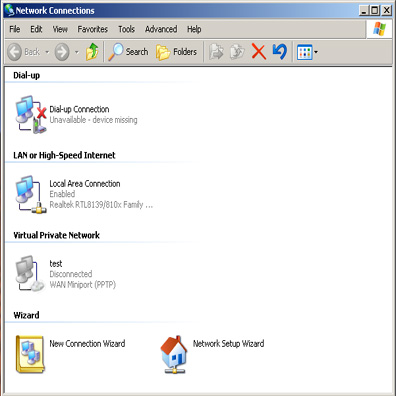
Task: Click the 'Unavailable - device missing' status text
Action: tap(93, 120)
